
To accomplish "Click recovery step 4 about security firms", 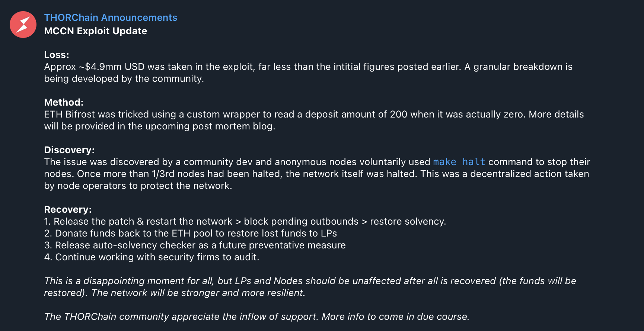I will [152, 257].
